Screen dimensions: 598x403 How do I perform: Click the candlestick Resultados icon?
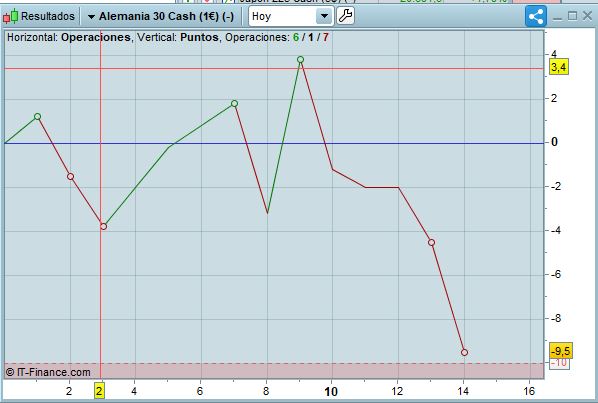pyautogui.click(x=11, y=16)
